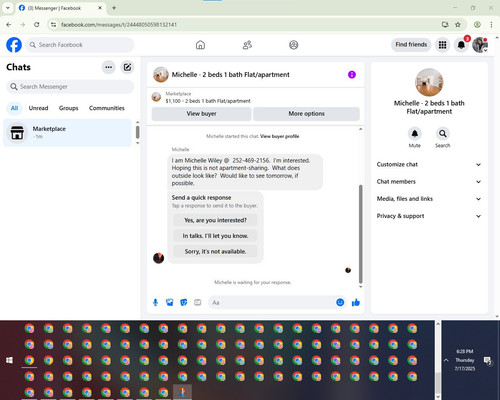Click the Search Facebook field
Image resolution: width=500 pixels, height=400 pixels.
[80, 45]
